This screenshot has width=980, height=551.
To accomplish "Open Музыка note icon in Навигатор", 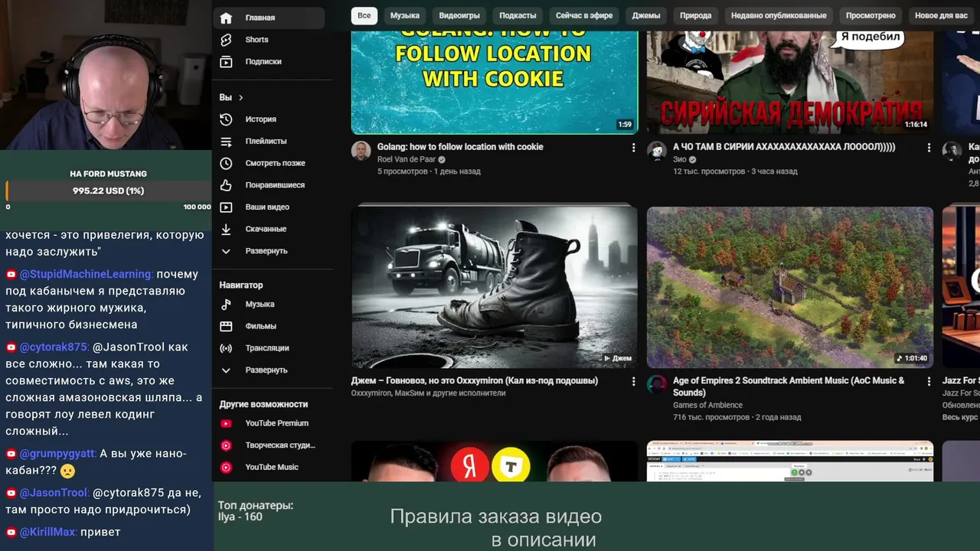I will [x=226, y=305].
